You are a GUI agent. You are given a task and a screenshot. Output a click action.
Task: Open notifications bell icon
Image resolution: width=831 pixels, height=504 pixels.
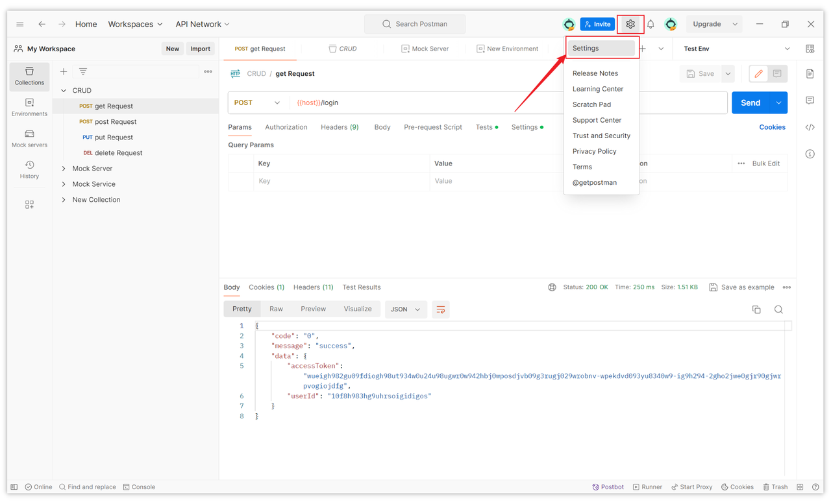[651, 24]
